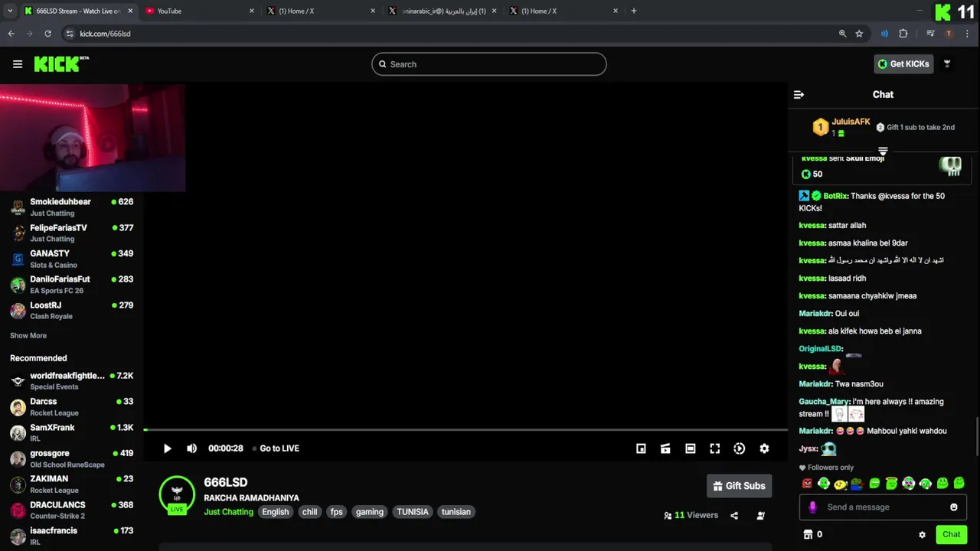Open SamXFrank recommended channel
Screen dimensions: 980x551
point(72,433)
